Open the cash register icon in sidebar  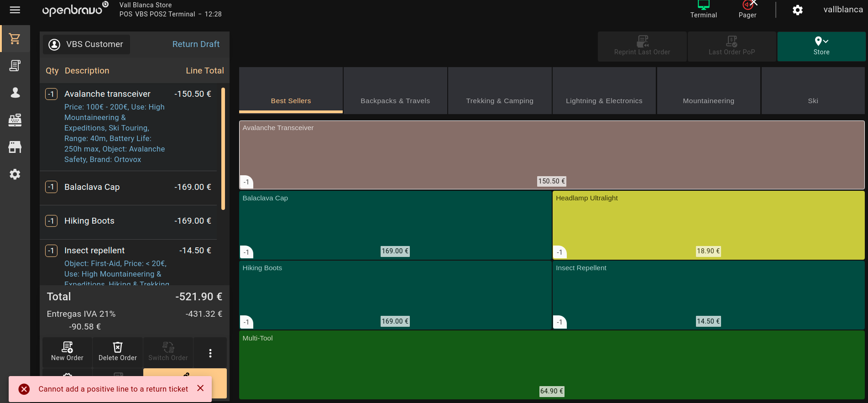pyautogui.click(x=15, y=120)
